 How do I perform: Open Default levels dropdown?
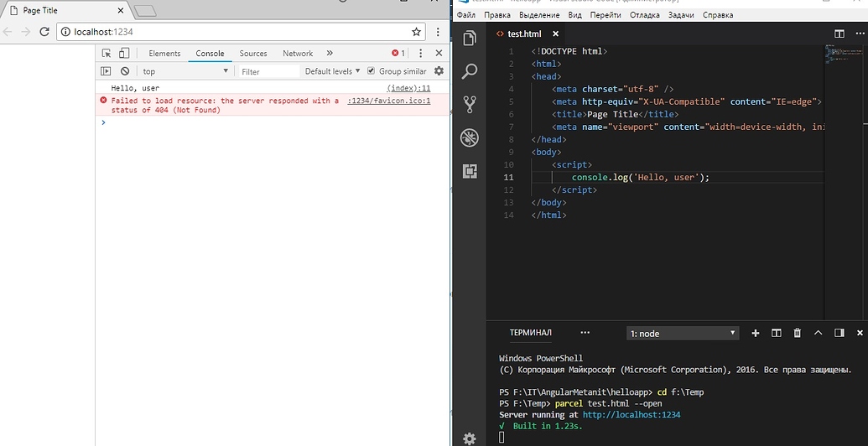click(332, 70)
